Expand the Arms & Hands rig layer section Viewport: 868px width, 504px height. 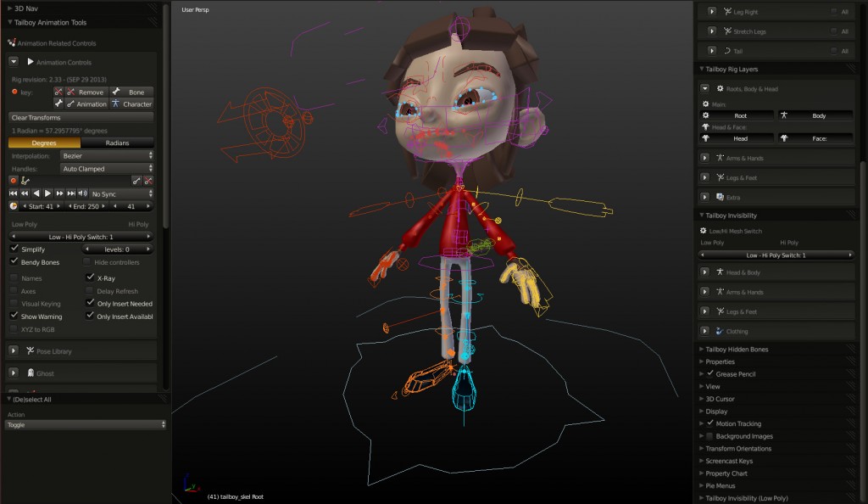pyautogui.click(x=704, y=157)
